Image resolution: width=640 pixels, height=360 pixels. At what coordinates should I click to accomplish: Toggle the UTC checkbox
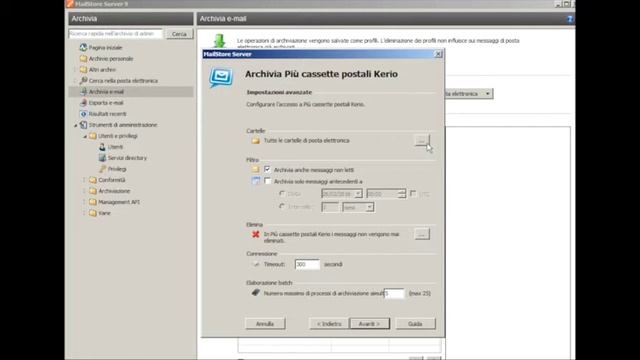(x=413, y=193)
